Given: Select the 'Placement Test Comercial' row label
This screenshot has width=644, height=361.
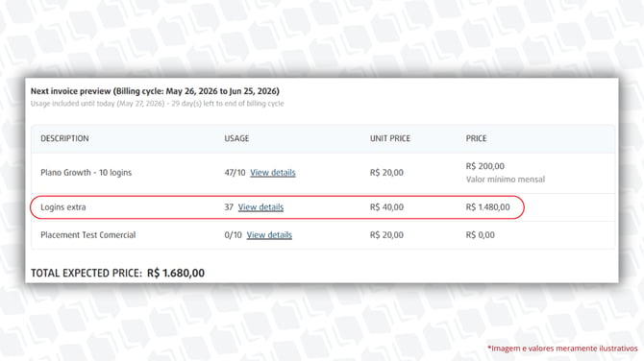Looking at the screenshot, I should coord(87,235).
